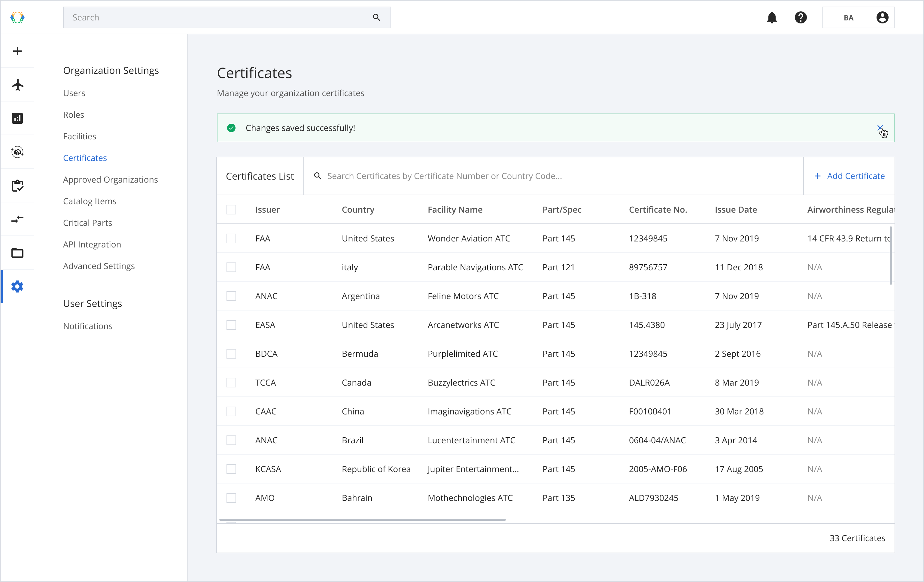This screenshot has height=582, width=924.
Task: Check the Buzzylectrics ATC row checkbox
Action: point(231,383)
